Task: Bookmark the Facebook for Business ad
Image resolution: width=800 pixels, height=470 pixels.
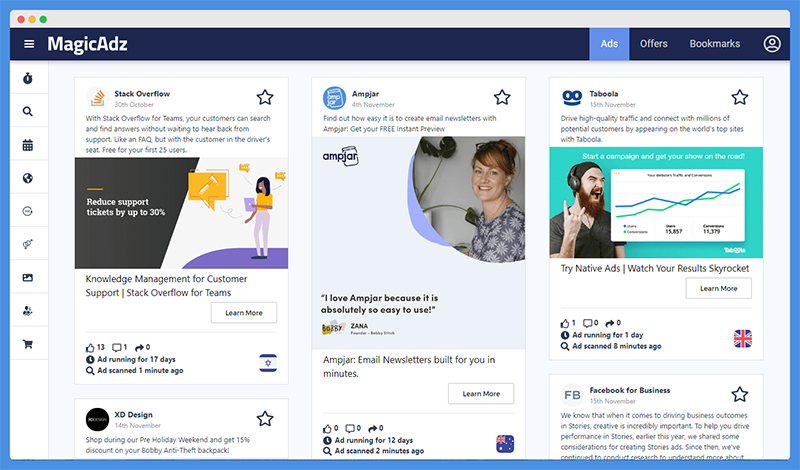Action: [x=739, y=394]
